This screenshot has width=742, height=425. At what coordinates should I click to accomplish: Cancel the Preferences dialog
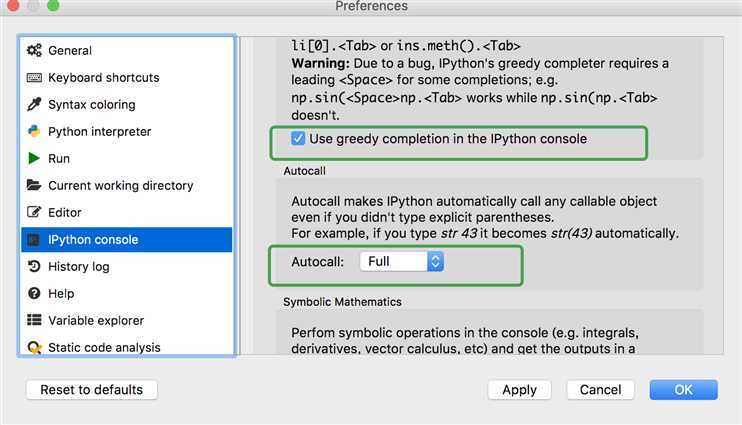(601, 390)
